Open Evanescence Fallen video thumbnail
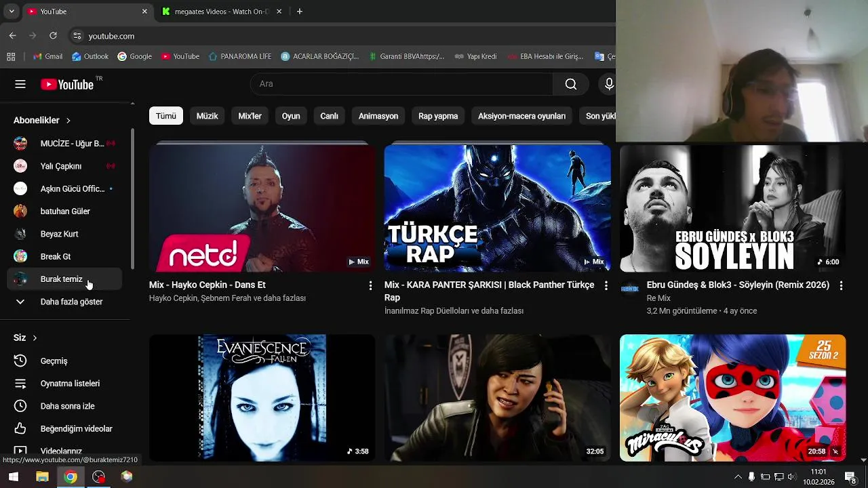This screenshot has height=488, width=868. (262, 398)
